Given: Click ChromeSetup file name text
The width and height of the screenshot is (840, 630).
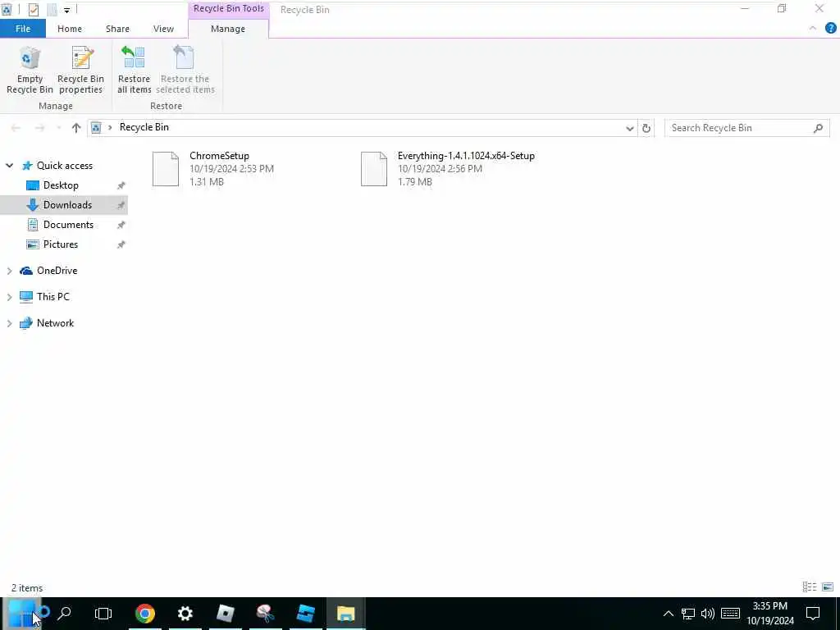Looking at the screenshot, I should [x=219, y=156].
